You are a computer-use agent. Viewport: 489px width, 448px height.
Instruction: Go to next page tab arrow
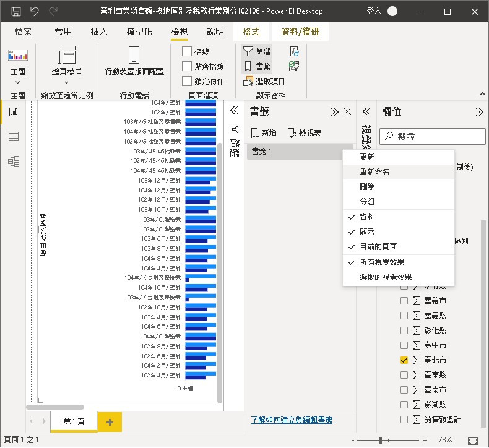click(x=44, y=421)
